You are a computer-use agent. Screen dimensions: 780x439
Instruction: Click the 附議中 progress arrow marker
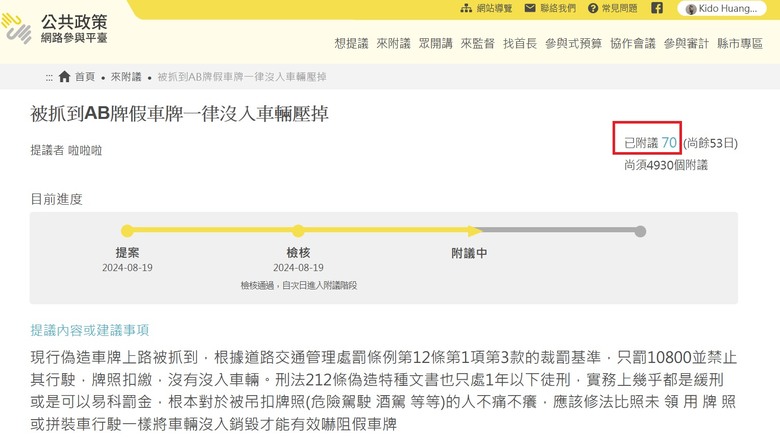475,231
